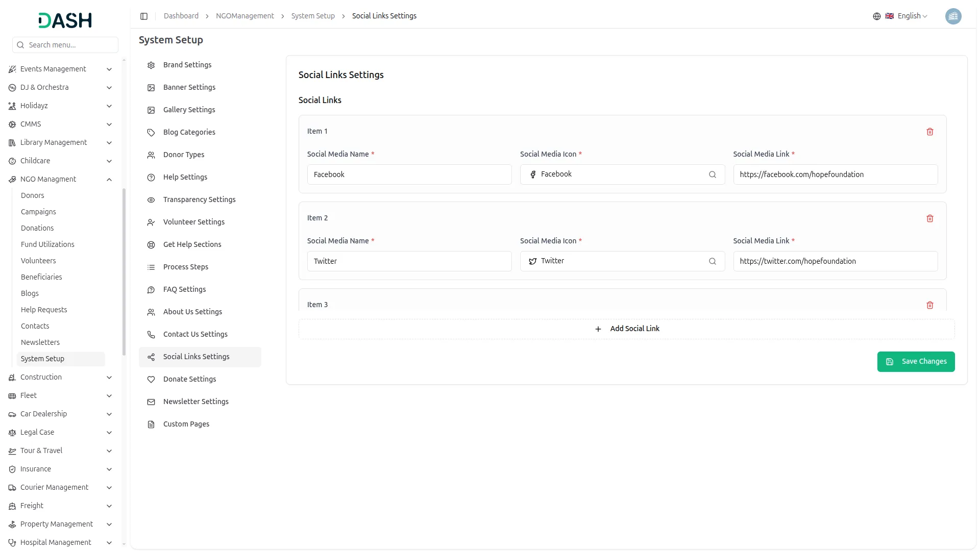
Task: Open Donors in the NGO submenu
Action: tap(33, 195)
